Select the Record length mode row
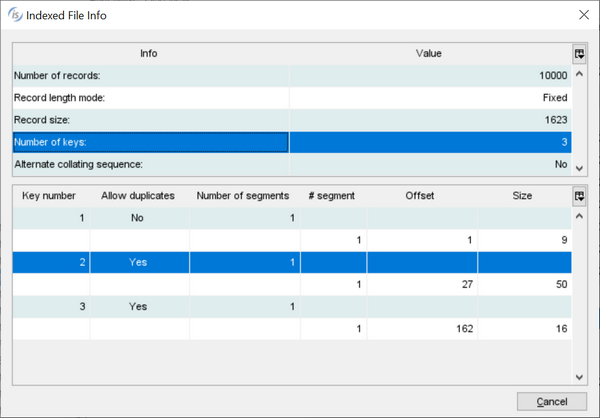The height and width of the screenshot is (418, 600). [x=150, y=98]
